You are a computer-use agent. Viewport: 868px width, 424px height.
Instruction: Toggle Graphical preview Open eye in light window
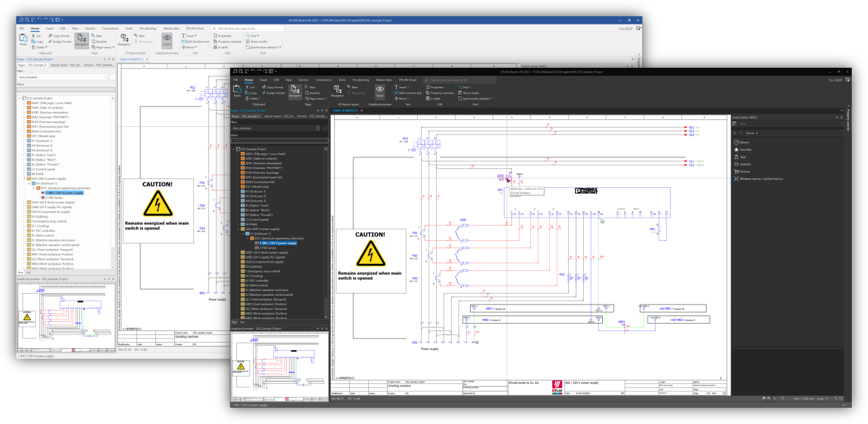[167, 40]
